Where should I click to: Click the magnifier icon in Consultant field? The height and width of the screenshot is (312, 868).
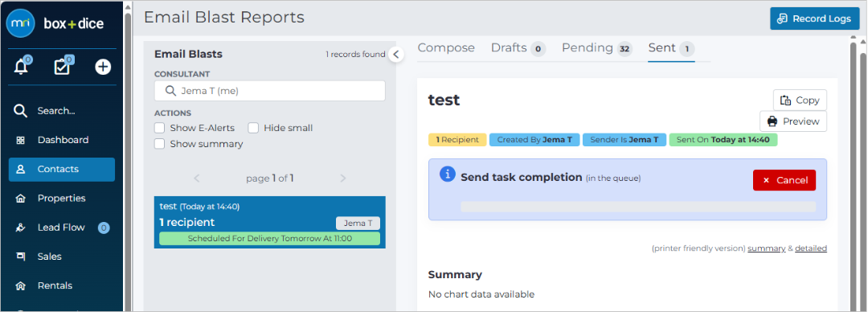(x=170, y=91)
